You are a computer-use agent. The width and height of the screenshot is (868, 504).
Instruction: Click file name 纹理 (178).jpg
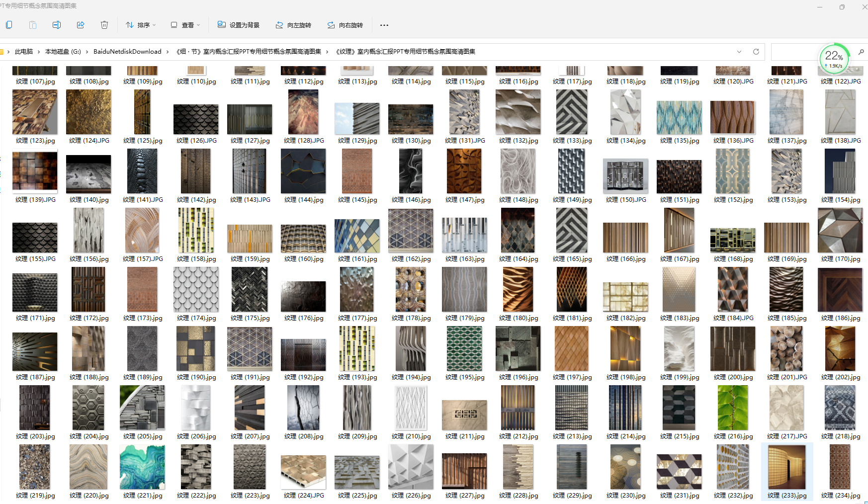click(x=411, y=318)
